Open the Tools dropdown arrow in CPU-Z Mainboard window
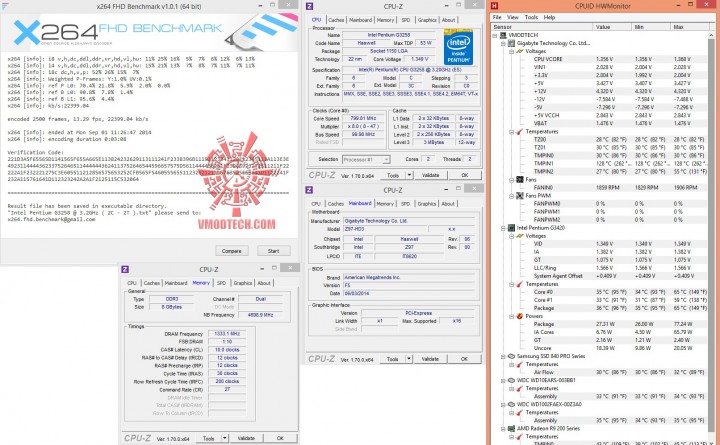This screenshot has width=720, height=445. coord(409,359)
